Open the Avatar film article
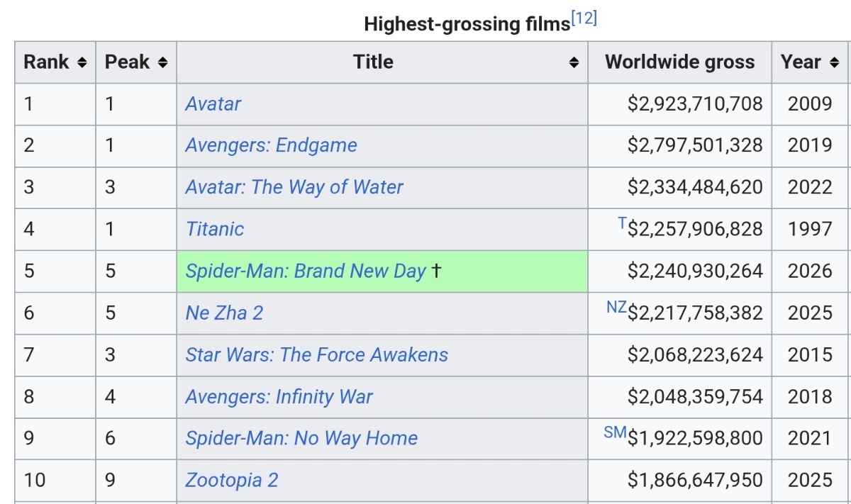 coord(213,104)
